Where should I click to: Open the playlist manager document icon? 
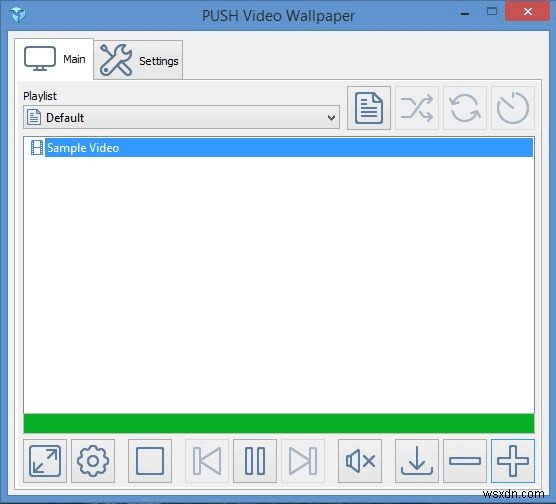(x=369, y=108)
